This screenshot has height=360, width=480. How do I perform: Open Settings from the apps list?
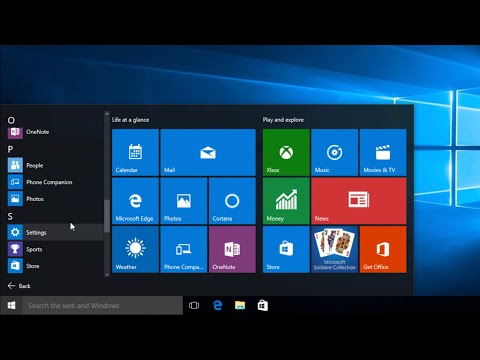pos(53,232)
